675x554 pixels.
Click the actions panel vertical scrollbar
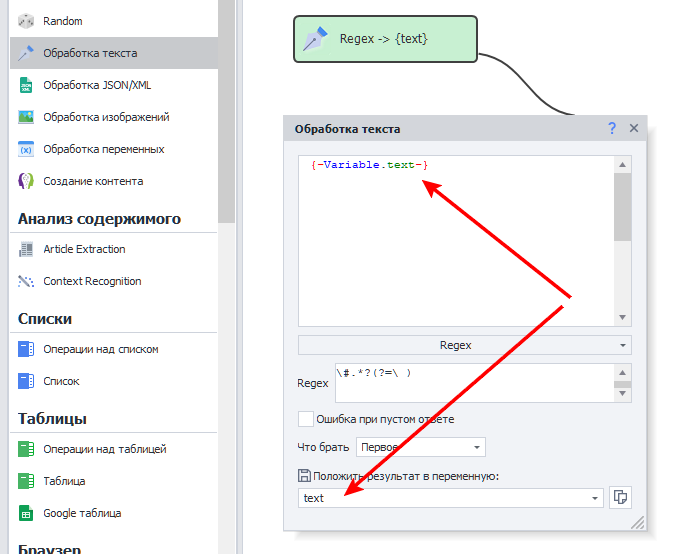226,111
